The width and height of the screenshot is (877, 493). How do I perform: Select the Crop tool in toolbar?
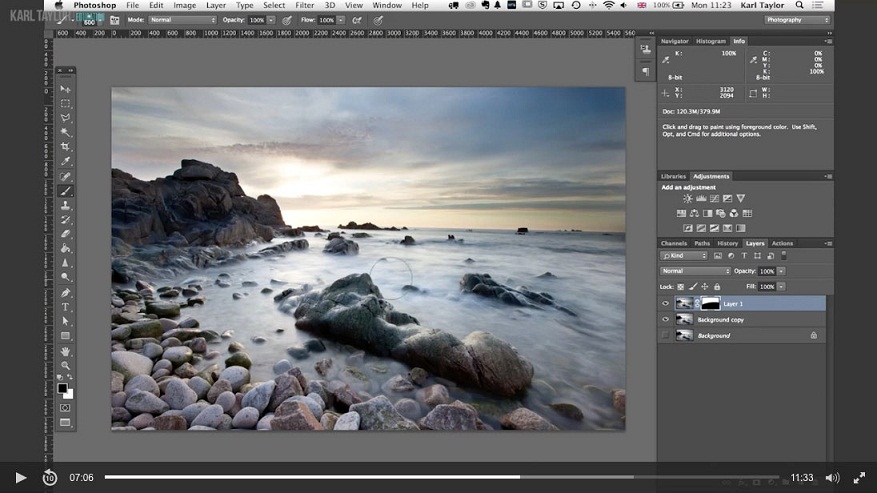(66, 147)
